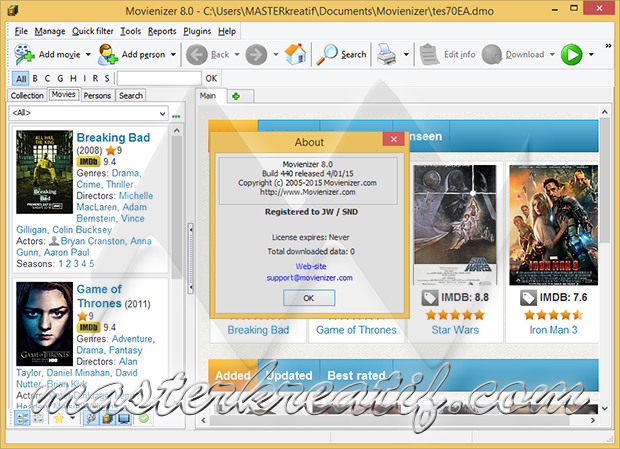
Task: Click the support@movienizer.com email link
Action: [310, 277]
